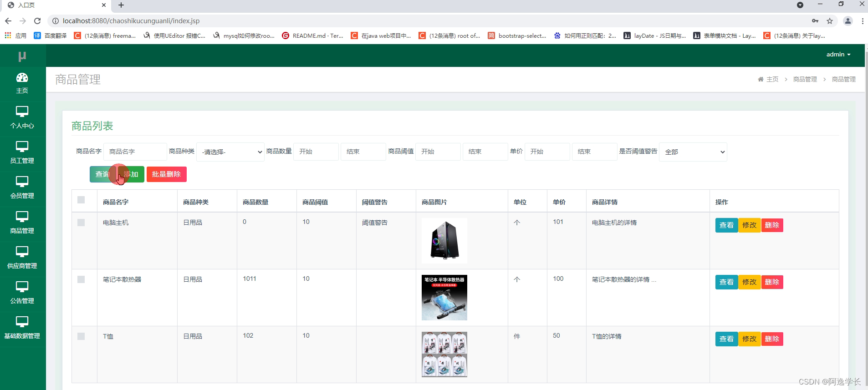Click the browser address bar URL
The width and height of the screenshot is (868, 390).
point(131,21)
